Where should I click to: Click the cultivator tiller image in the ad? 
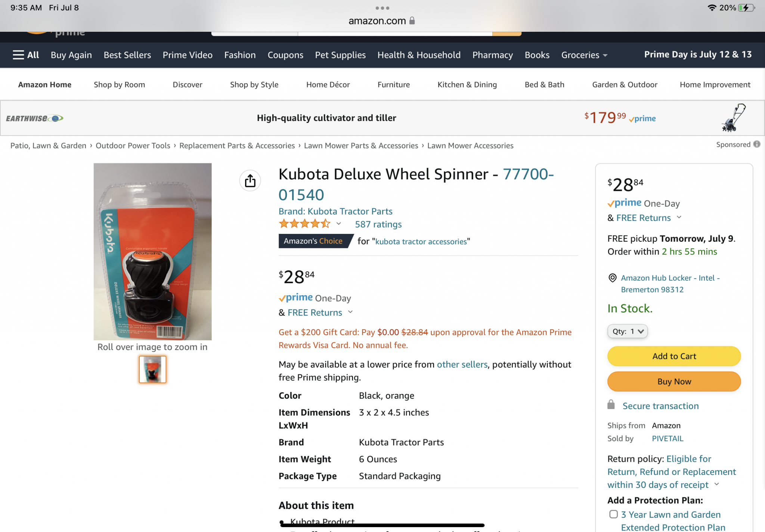click(733, 118)
